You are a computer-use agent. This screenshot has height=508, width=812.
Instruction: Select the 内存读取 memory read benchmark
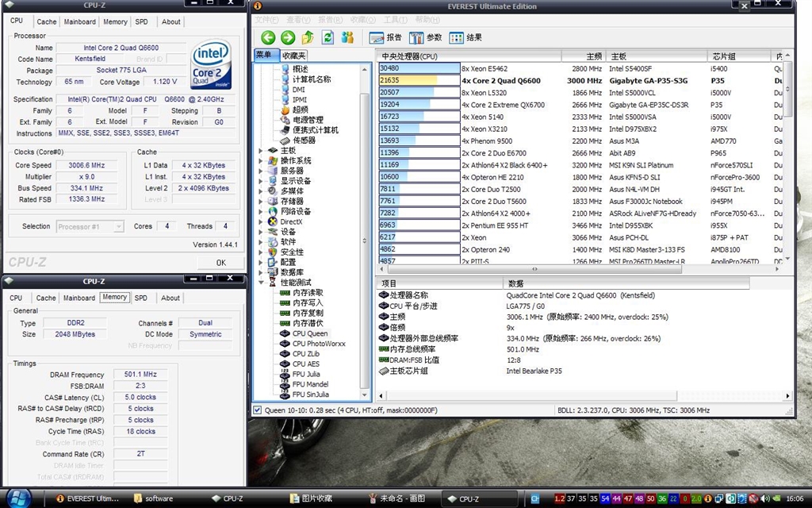[308, 293]
